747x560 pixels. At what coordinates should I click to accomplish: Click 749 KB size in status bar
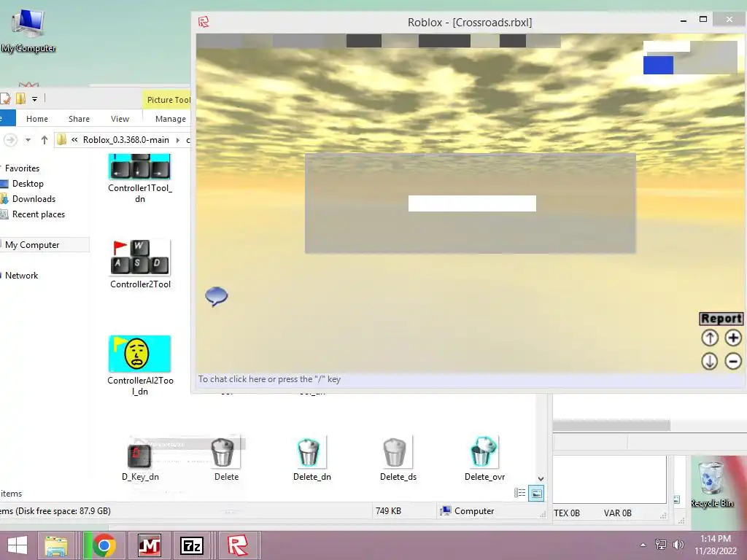388,511
